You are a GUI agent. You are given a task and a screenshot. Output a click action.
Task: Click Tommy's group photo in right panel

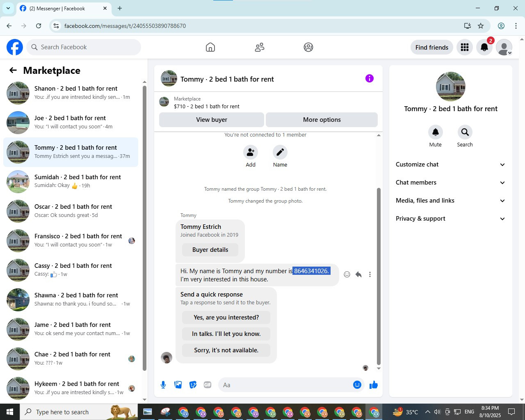tap(451, 87)
